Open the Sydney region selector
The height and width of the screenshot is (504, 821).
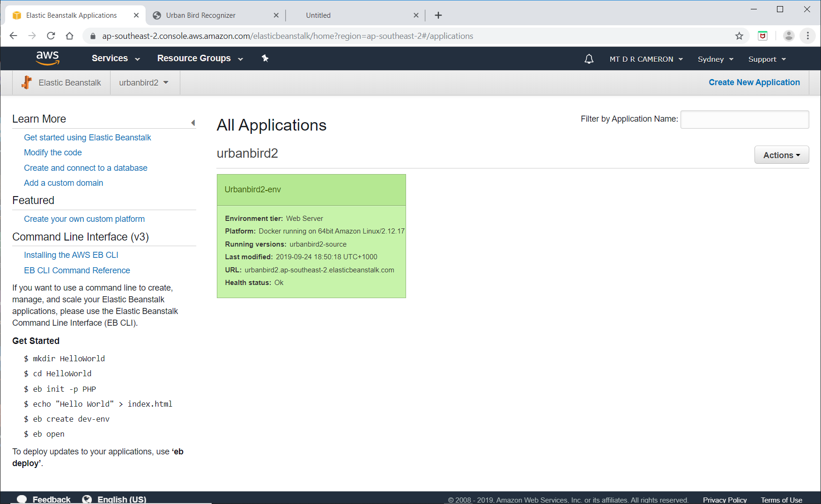click(715, 59)
